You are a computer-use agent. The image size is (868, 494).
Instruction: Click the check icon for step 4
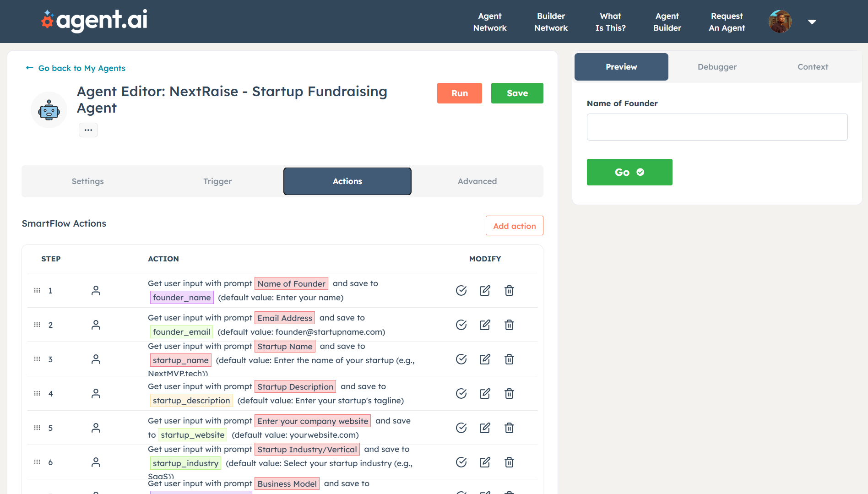coord(461,394)
